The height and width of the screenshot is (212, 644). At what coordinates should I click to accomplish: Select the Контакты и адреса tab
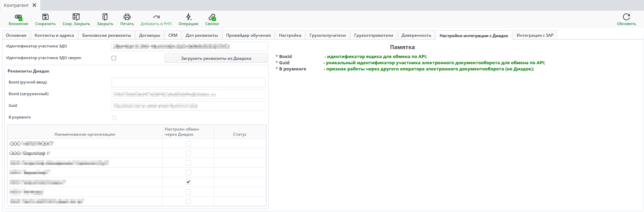[54, 35]
